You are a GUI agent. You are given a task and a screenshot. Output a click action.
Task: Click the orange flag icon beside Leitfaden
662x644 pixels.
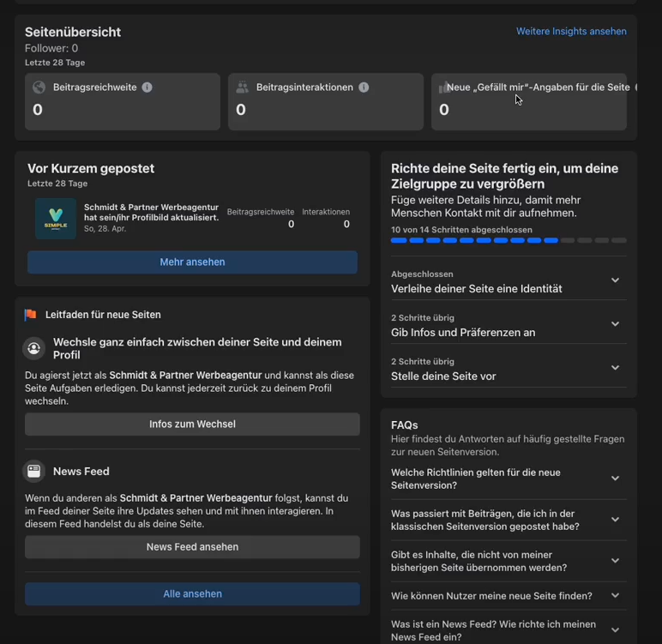coord(31,315)
